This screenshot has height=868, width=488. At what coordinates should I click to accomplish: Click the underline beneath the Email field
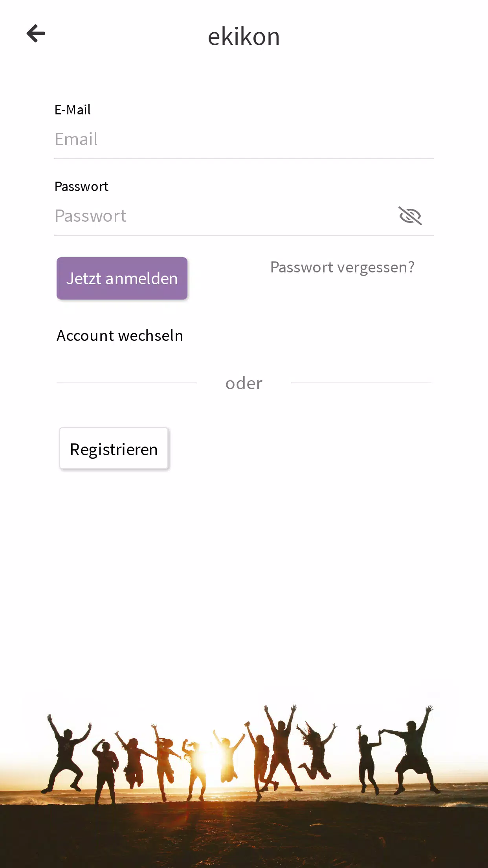[244, 159]
